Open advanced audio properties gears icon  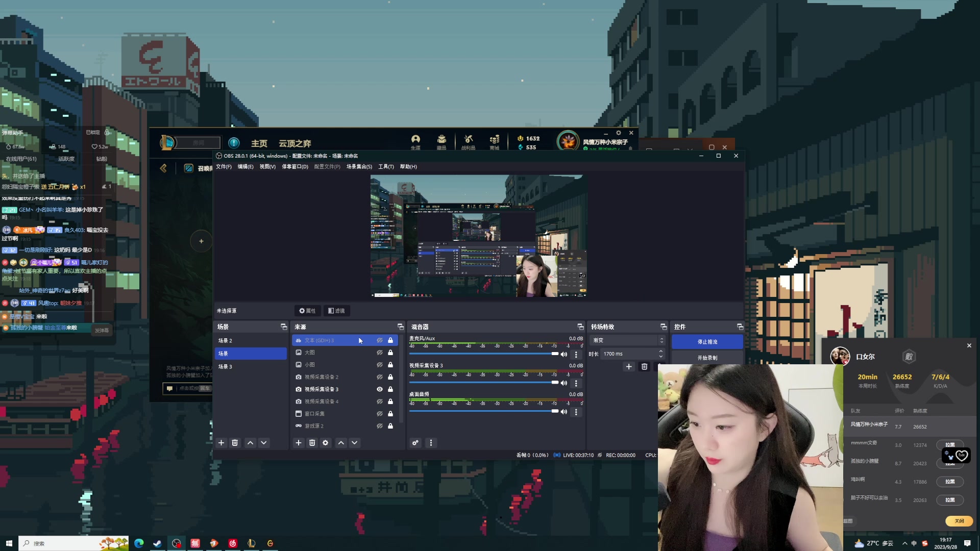pyautogui.click(x=415, y=443)
